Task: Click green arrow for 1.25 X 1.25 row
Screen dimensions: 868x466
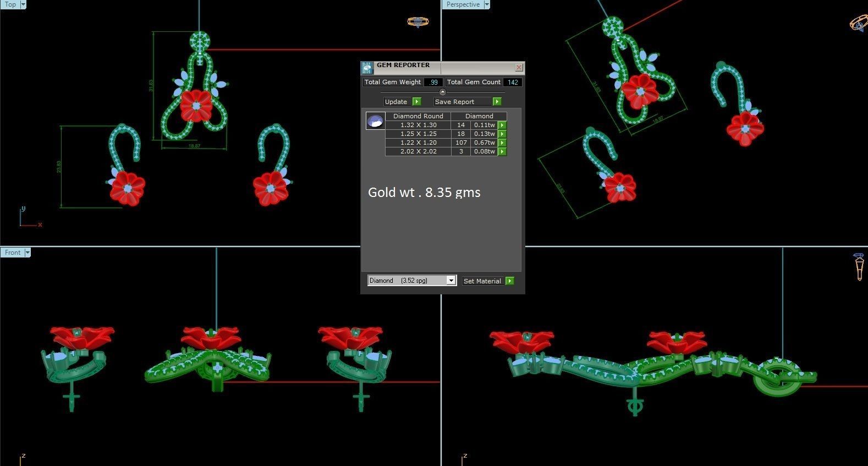Action: coord(502,134)
